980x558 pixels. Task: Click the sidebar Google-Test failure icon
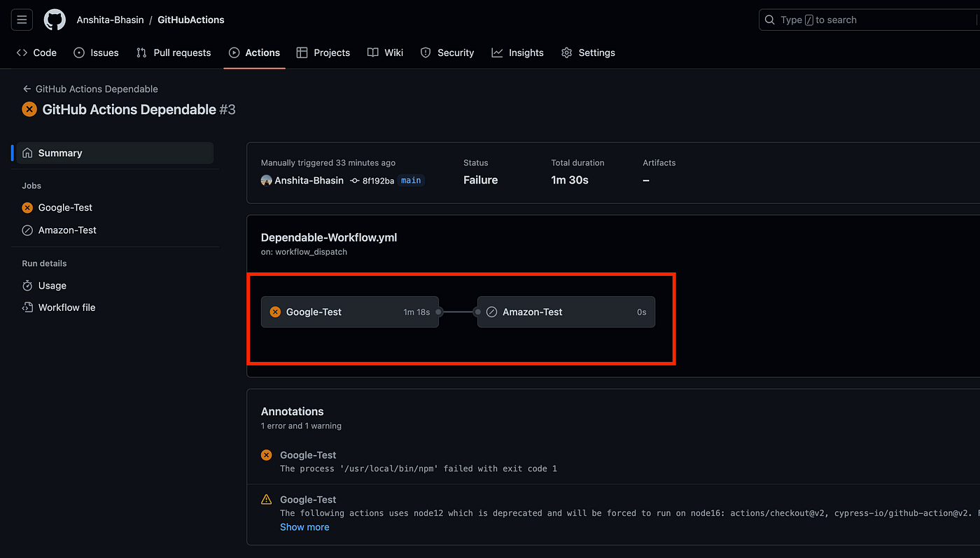point(27,207)
